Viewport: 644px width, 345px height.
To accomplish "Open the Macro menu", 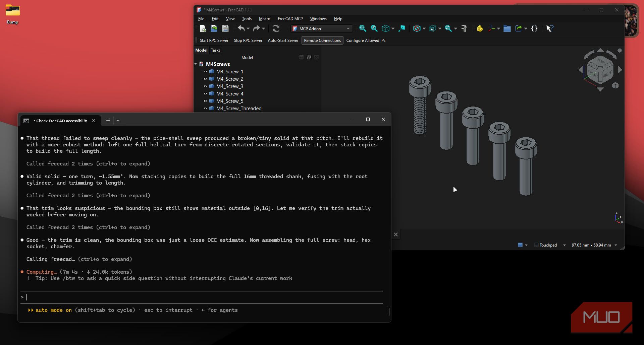I will point(264,19).
